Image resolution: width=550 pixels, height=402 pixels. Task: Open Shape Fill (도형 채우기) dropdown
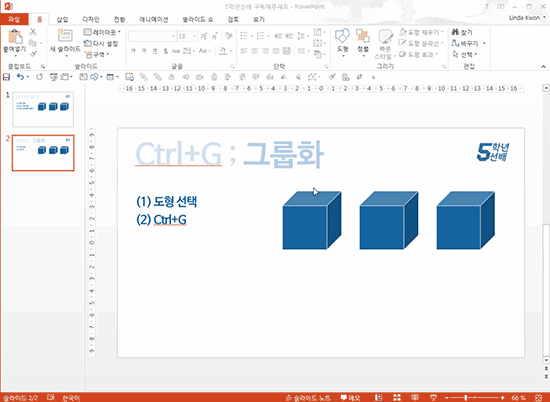pyautogui.click(x=422, y=32)
